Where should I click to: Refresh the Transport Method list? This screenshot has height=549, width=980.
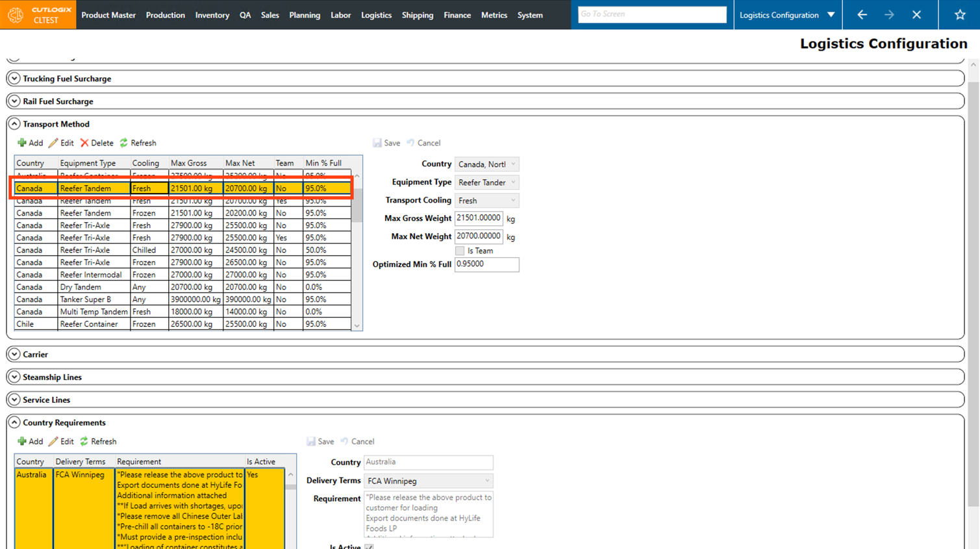click(138, 143)
